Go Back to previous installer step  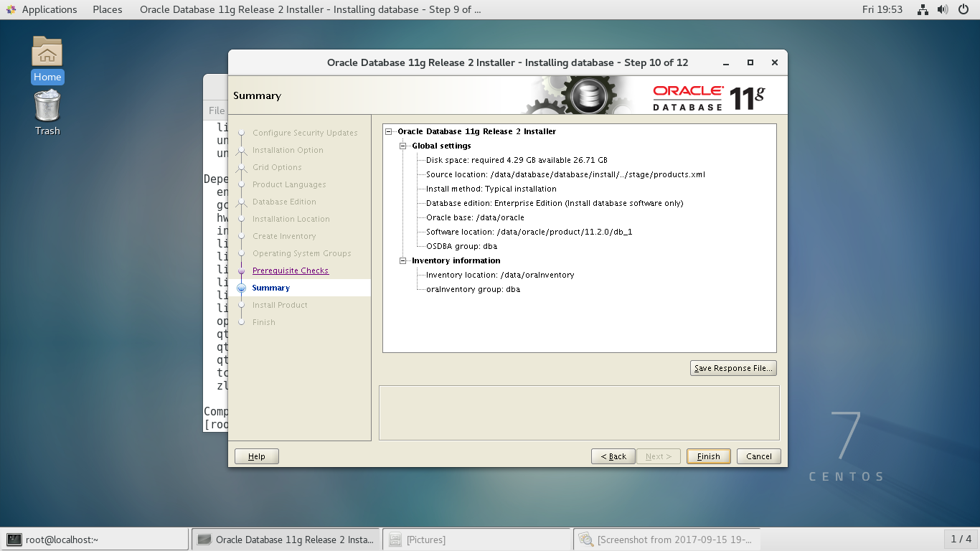613,456
